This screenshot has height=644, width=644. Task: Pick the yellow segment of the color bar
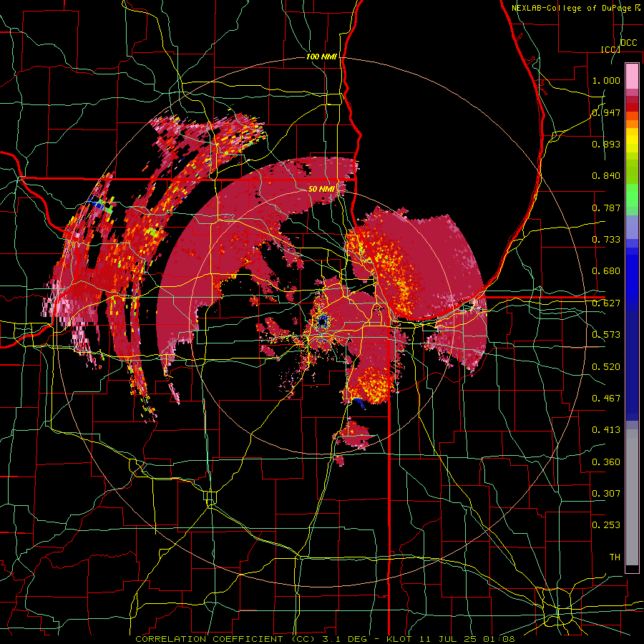tap(632, 140)
